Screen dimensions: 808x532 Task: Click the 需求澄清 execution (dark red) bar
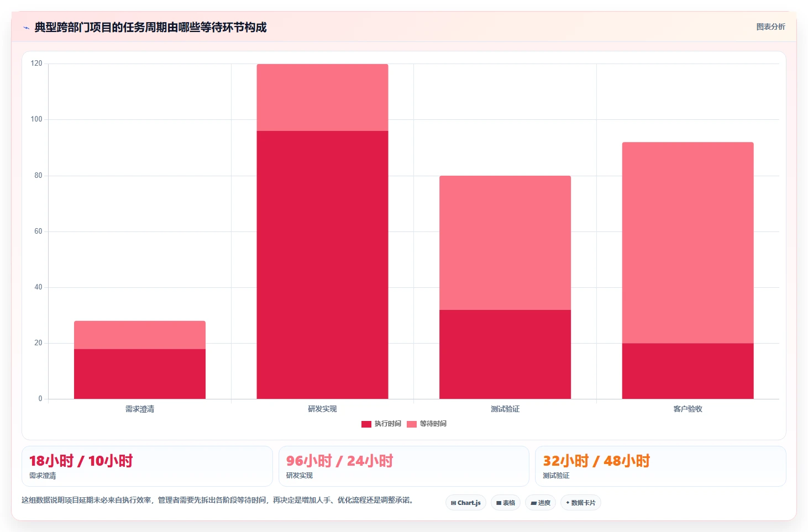140,374
